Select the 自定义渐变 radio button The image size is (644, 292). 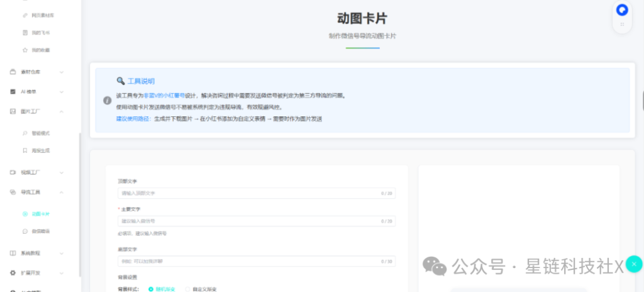[187, 289]
